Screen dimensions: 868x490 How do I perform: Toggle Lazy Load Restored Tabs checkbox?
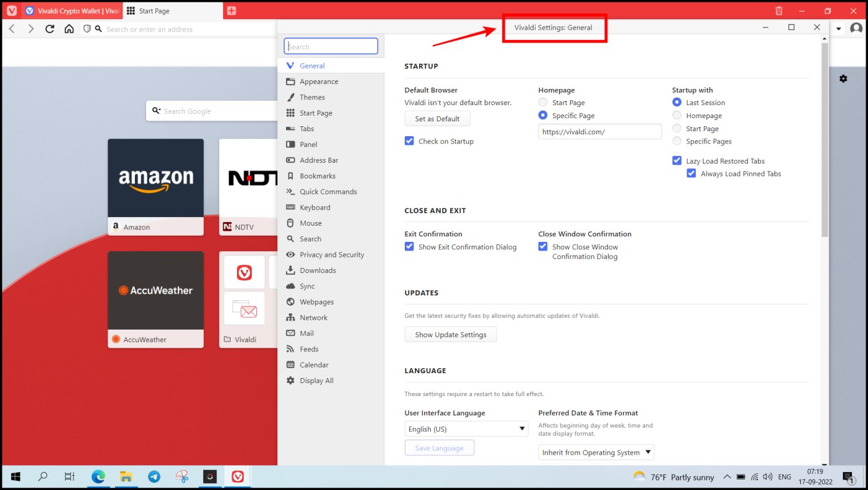pyautogui.click(x=676, y=160)
